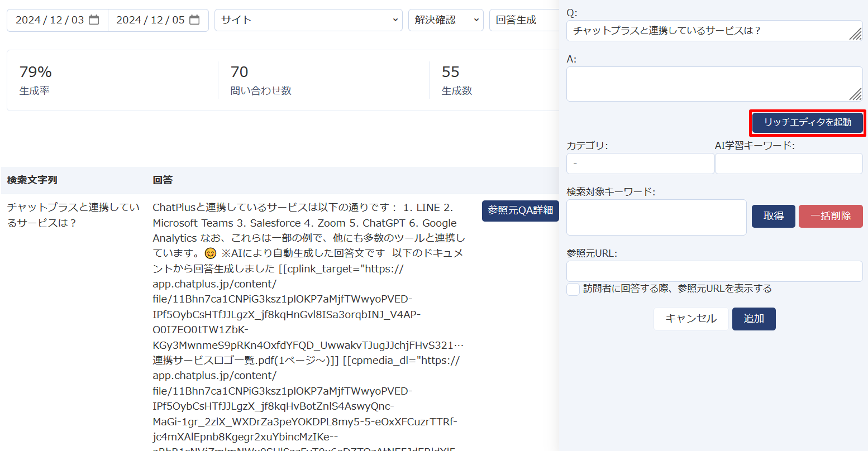Cancel the form with キャンセル

(691, 319)
